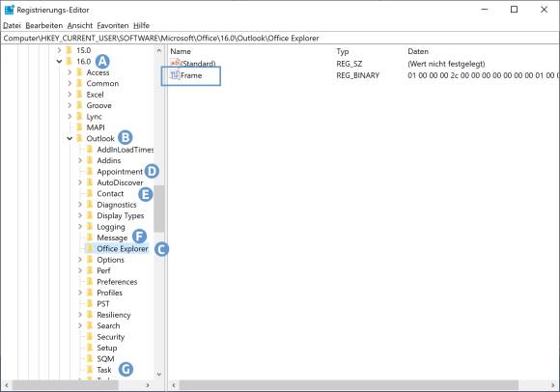The width and height of the screenshot is (560, 392).
Task: Select the Resiliency key label
Action: (114, 315)
